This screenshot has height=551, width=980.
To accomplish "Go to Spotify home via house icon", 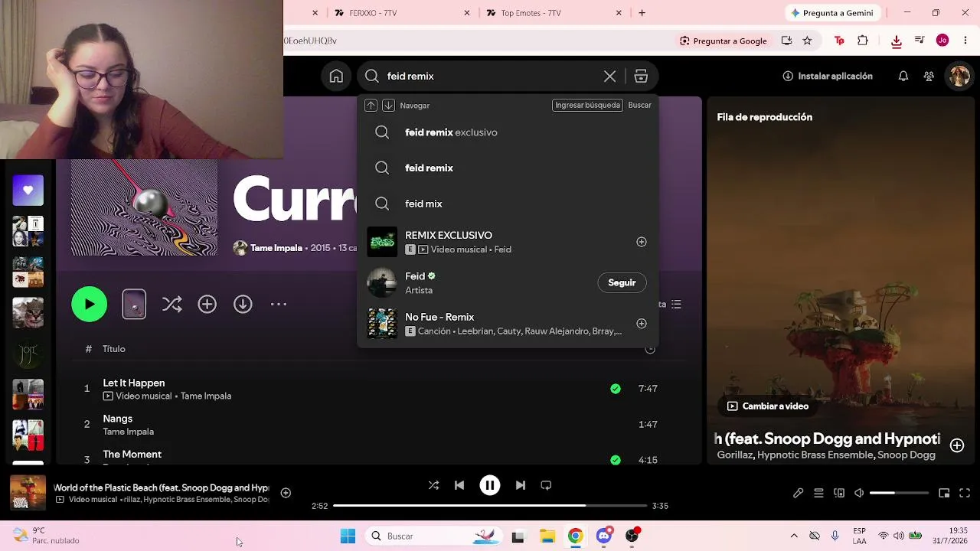I will coord(336,76).
